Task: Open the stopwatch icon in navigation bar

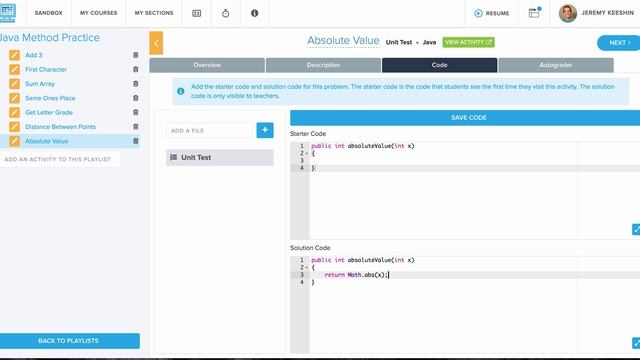Action: tap(225, 13)
